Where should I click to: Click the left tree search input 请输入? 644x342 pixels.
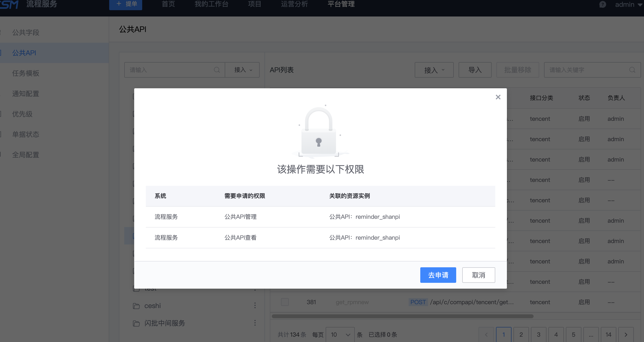[x=174, y=70]
